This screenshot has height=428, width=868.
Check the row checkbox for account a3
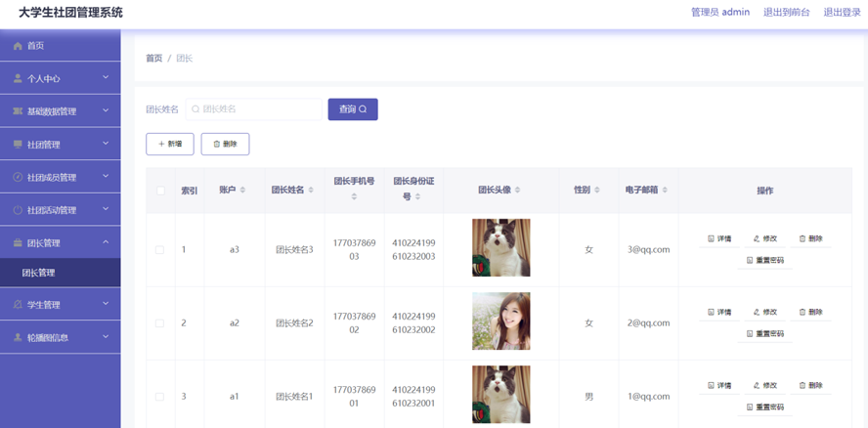point(160,250)
